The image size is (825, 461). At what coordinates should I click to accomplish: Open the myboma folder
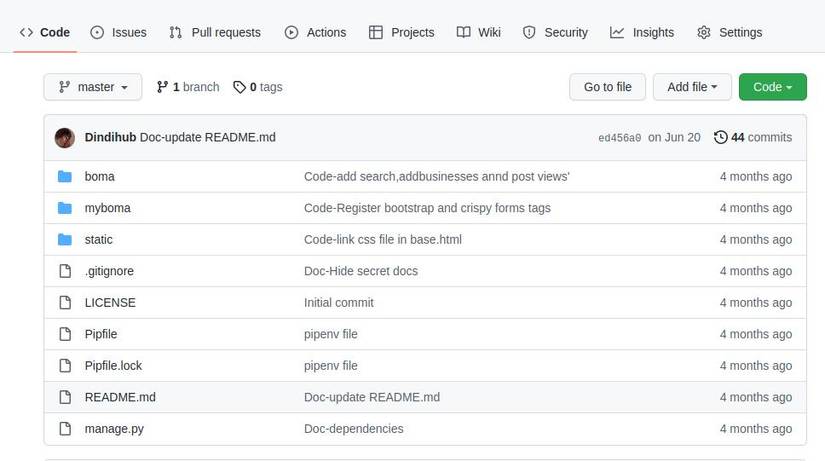point(107,208)
